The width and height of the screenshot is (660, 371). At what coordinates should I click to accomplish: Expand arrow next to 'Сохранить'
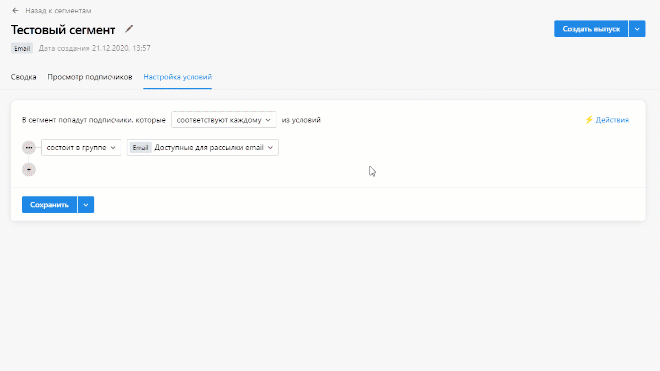point(86,205)
